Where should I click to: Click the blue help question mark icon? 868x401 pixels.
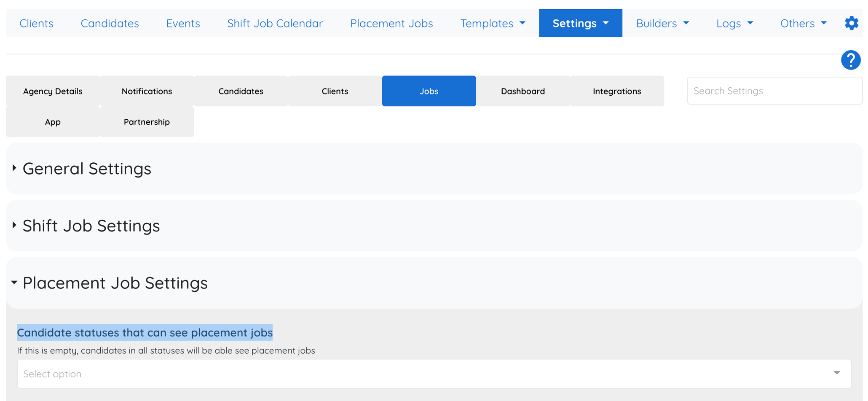[850, 60]
